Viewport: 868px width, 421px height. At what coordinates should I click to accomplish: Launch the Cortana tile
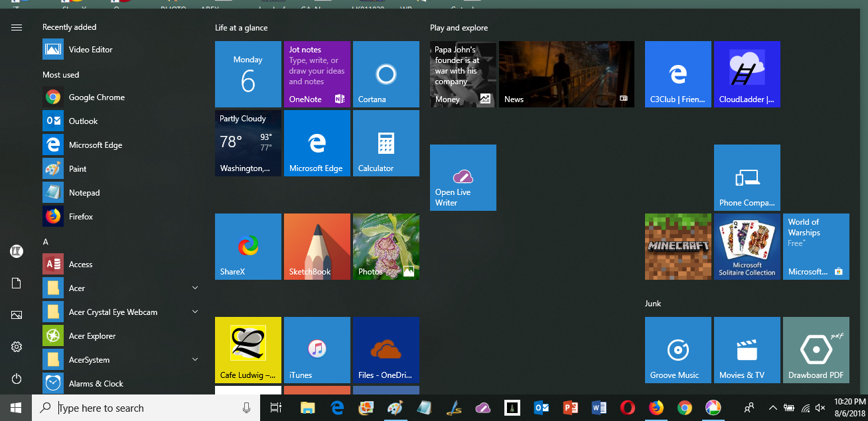[x=386, y=74]
